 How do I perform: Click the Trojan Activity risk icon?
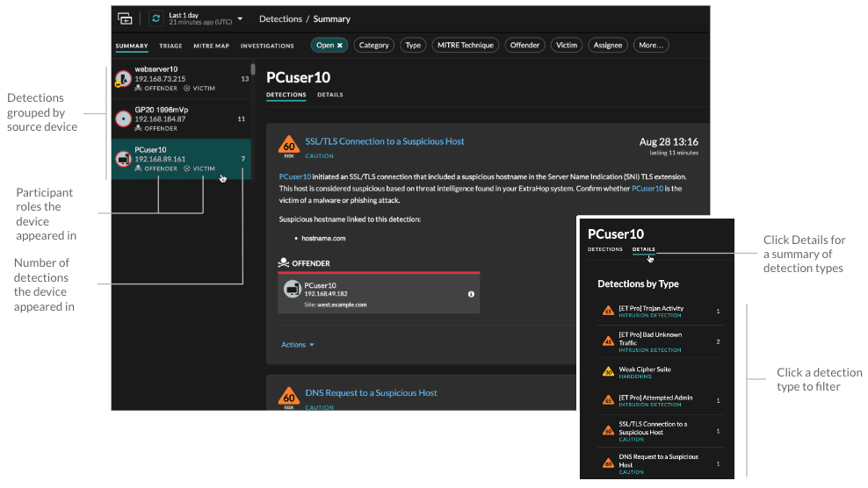pos(608,311)
